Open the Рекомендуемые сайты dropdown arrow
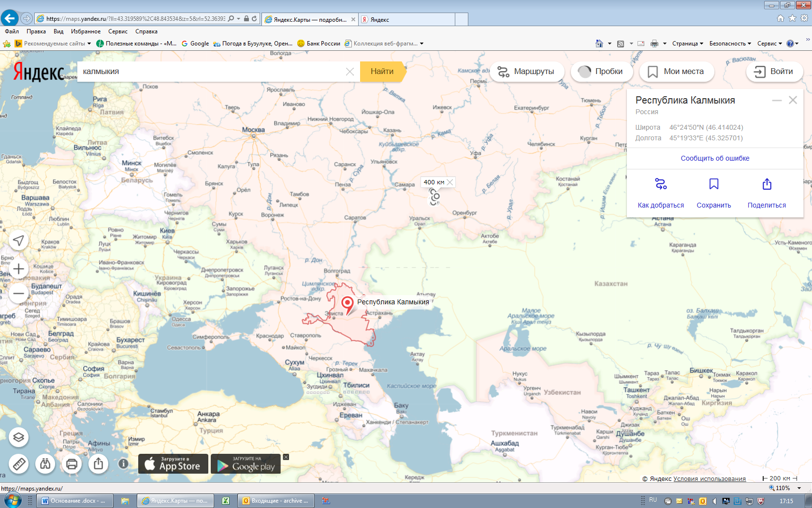 pyautogui.click(x=89, y=44)
